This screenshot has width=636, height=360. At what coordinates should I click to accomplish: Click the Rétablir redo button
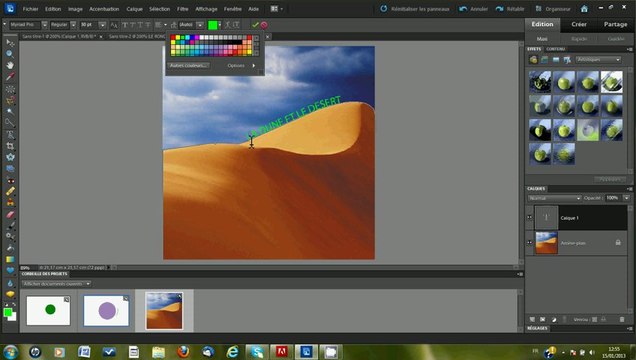510,9
